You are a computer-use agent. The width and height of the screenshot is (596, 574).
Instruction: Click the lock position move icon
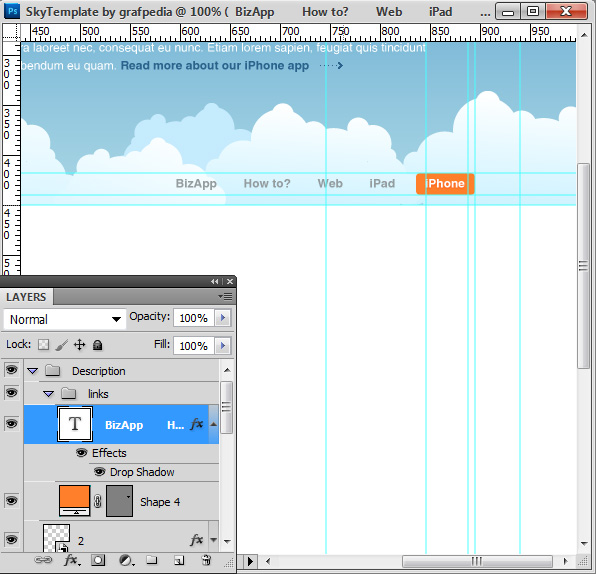click(x=79, y=345)
